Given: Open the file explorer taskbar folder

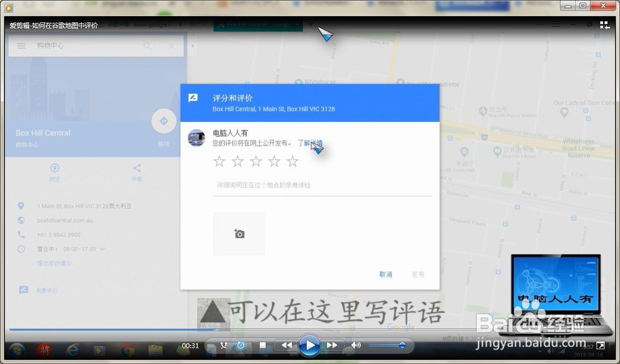Looking at the screenshot, I should pyautogui.click(x=156, y=351).
